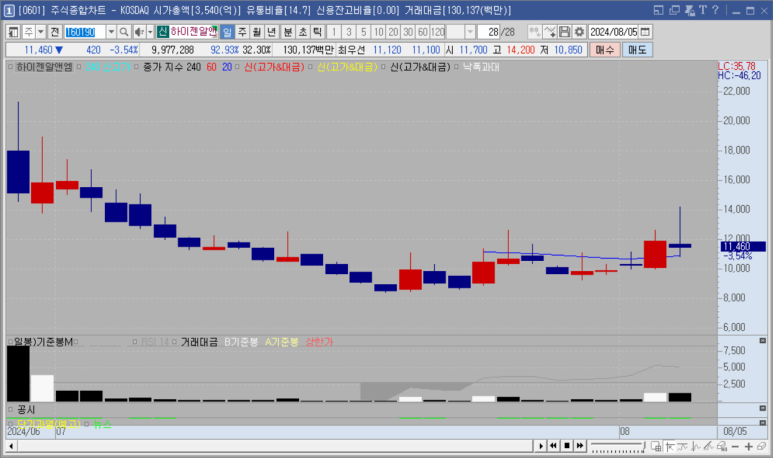The width and height of the screenshot is (773, 458).
Task: Click the T font icon in title bar
Action: [x=703, y=10]
